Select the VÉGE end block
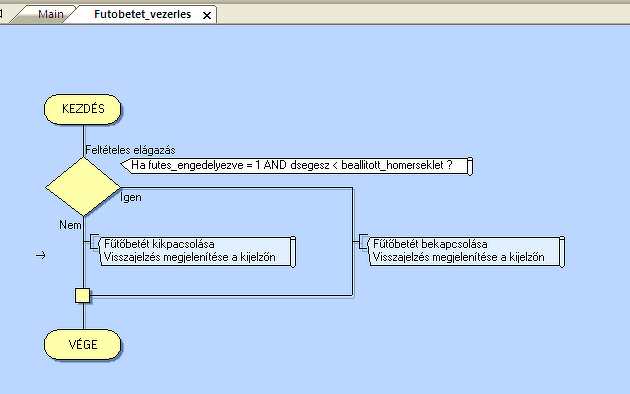 82,345
